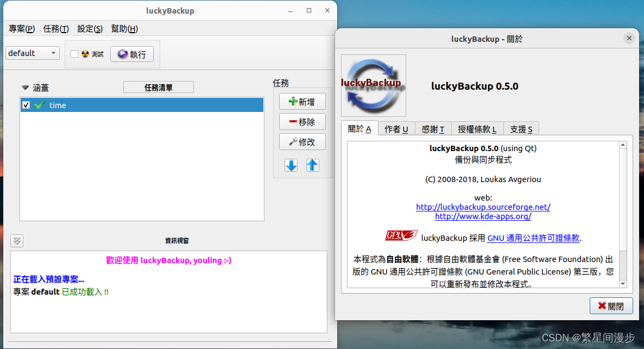Click the About text scrollbar down arrow

click(623, 284)
